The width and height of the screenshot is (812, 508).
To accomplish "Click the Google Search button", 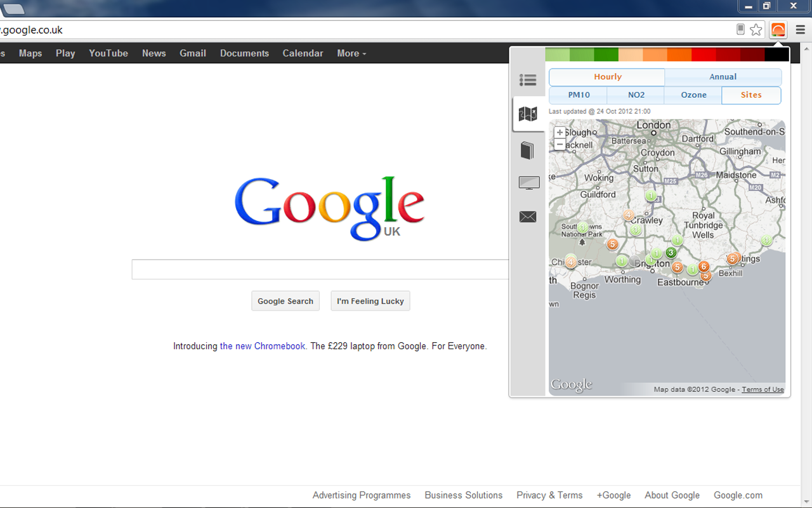I will click(285, 301).
